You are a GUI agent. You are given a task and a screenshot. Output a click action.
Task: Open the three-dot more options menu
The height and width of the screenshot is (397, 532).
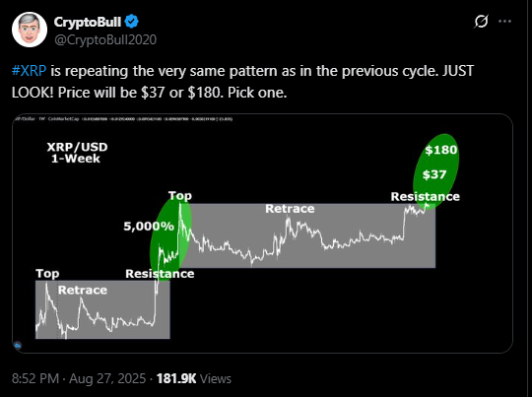pos(504,22)
